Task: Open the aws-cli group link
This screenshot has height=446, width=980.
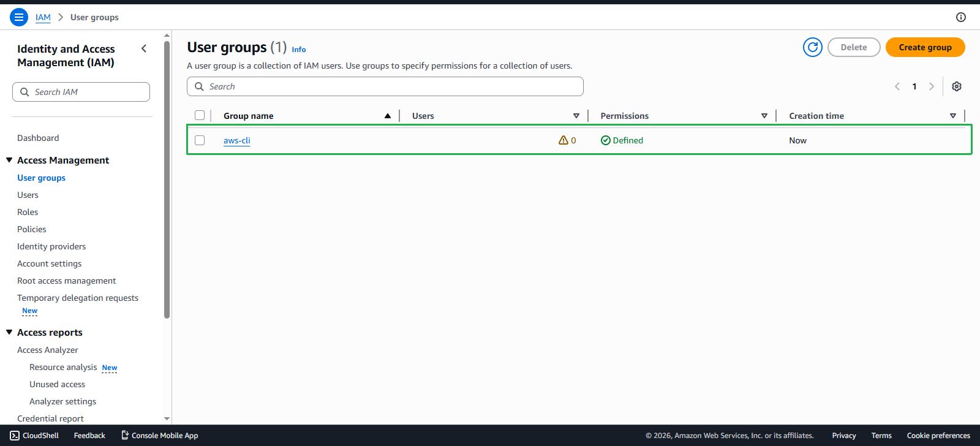Action: tap(236, 140)
